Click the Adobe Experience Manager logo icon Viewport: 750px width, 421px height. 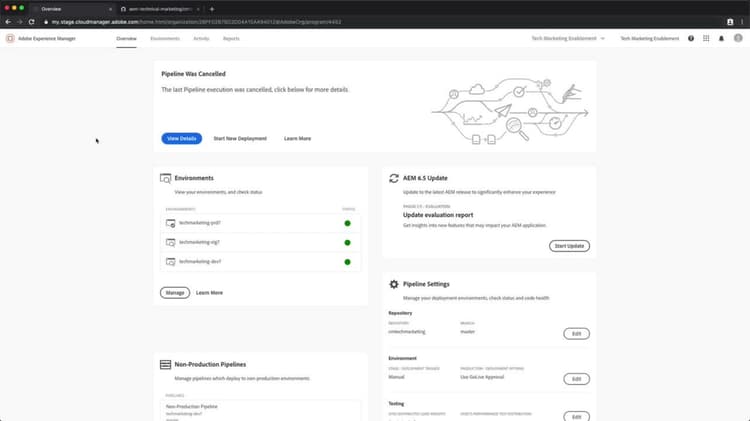[10, 38]
